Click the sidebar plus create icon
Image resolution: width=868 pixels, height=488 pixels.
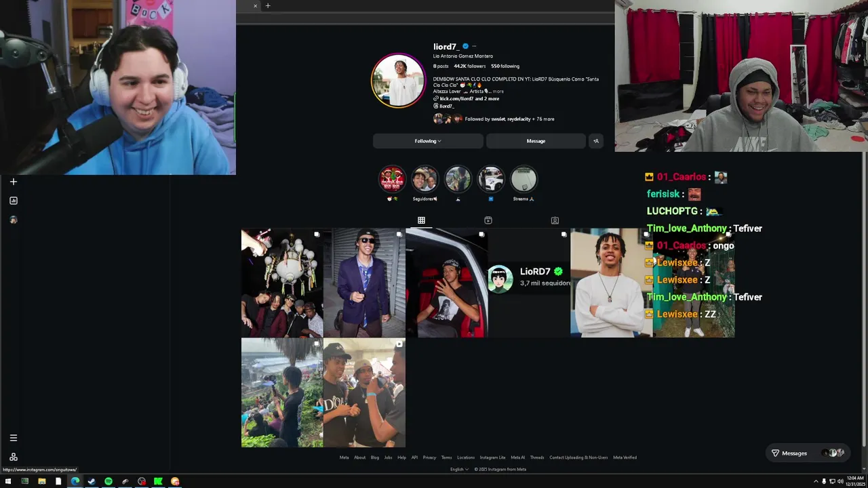click(14, 182)
